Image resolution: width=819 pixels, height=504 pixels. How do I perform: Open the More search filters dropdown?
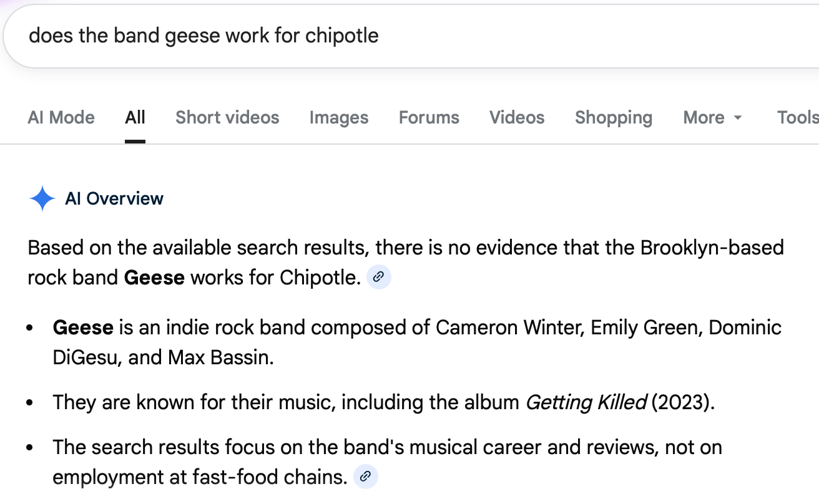(x=712, y=117)
